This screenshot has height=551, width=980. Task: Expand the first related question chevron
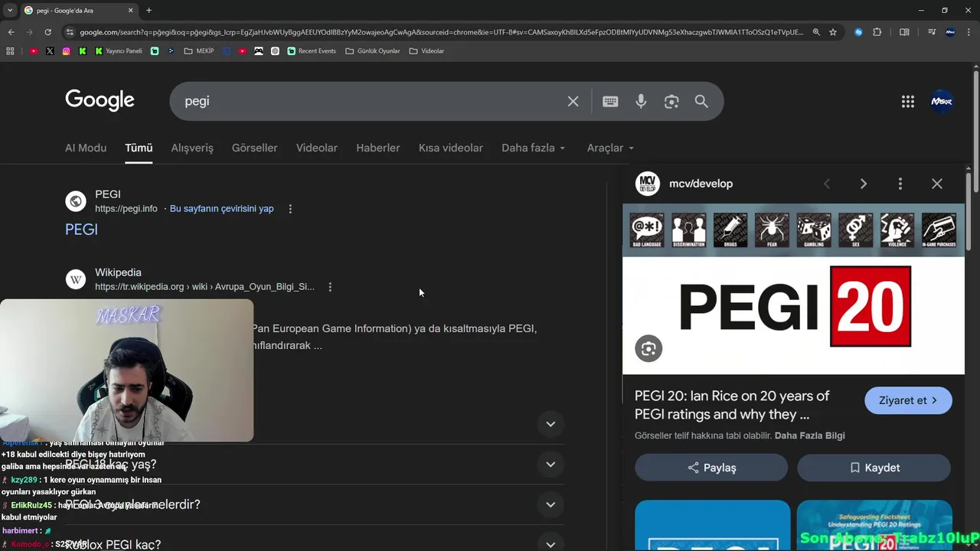click(x=550, y=424)
